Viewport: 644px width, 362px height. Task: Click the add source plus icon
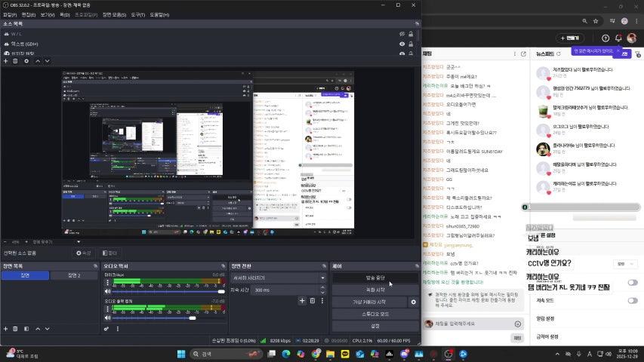(x=5, y=61)
